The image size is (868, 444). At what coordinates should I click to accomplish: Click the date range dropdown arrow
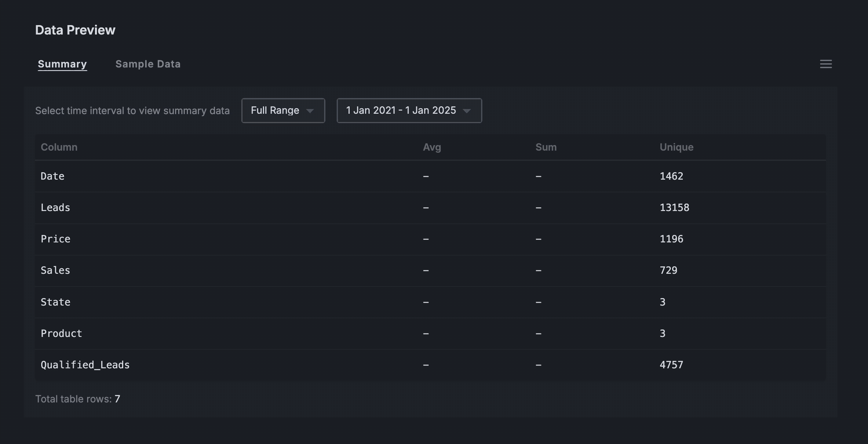(x=467, y=111)
